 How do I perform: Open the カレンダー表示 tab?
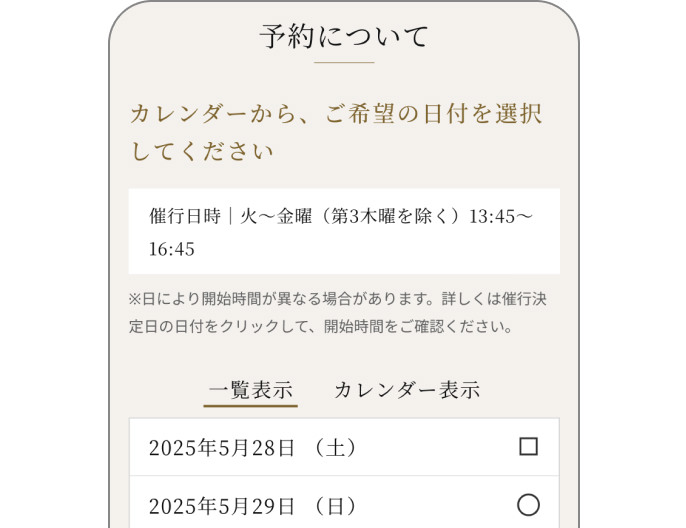click(x=407, y=390)
